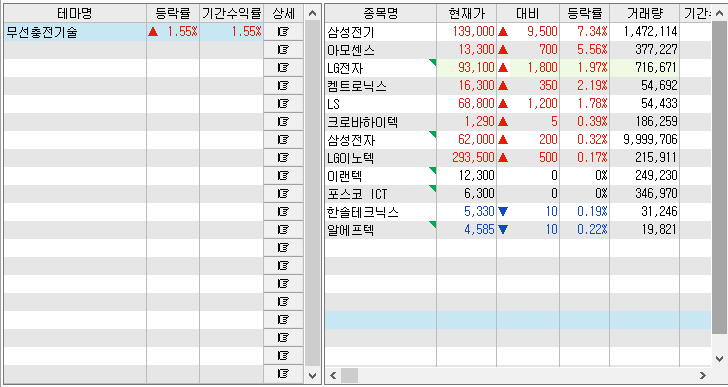Select 아모센스 stock name
This screenshot has height=387, width=728.
[351, 50]
